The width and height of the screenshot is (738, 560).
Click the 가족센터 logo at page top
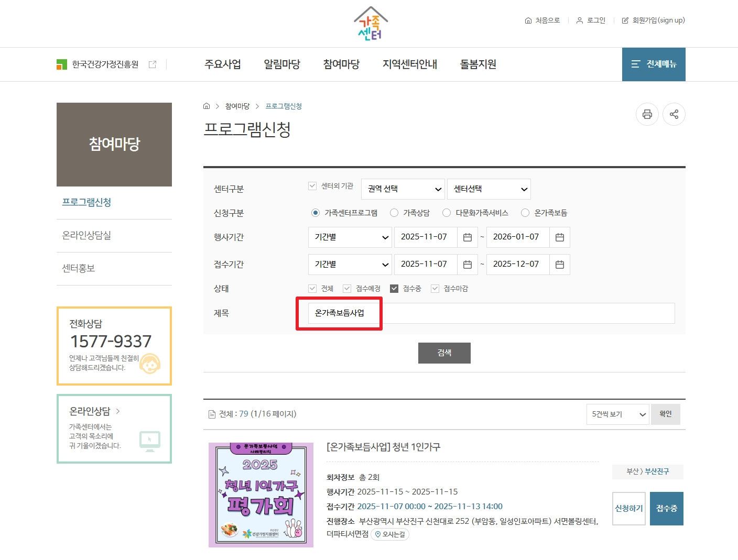pos(370,23)
